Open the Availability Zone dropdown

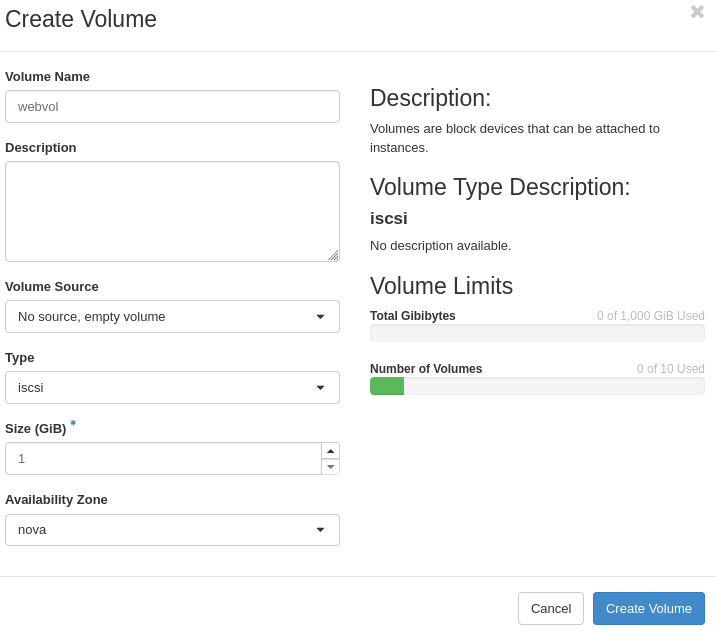172,530
